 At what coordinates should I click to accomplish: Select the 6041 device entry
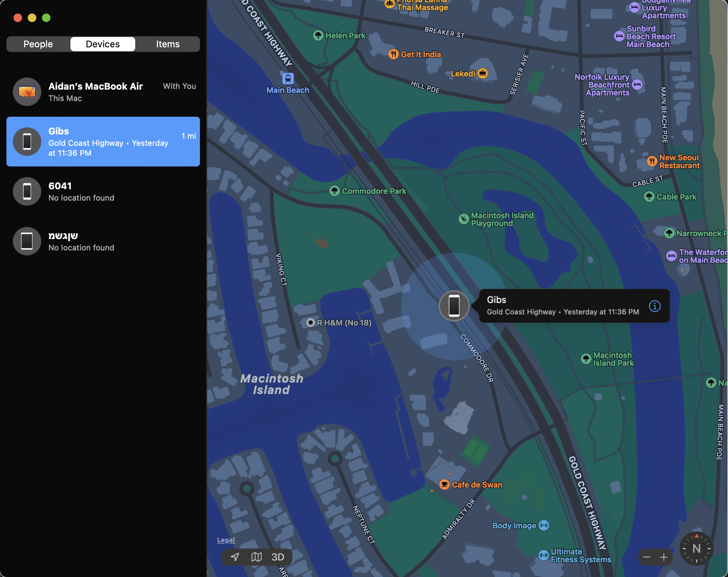[x=103, y=191]
